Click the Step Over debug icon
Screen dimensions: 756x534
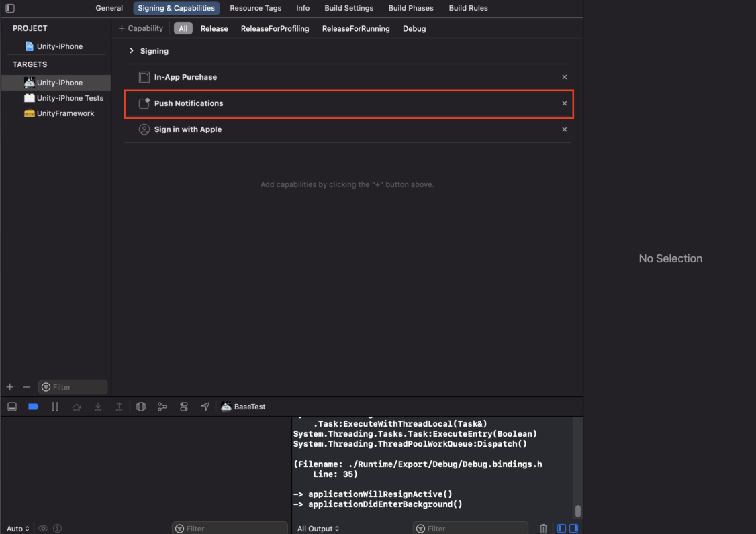76,407
